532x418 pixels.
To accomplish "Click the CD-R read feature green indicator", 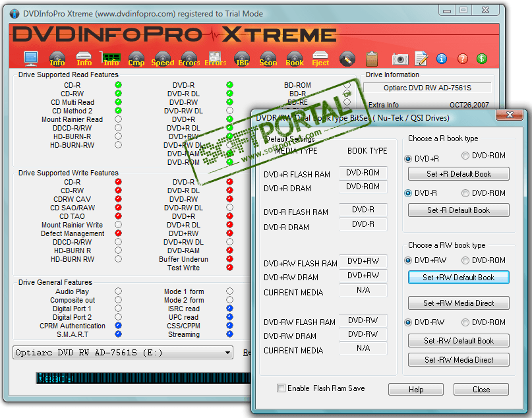I will click(118, 85).
